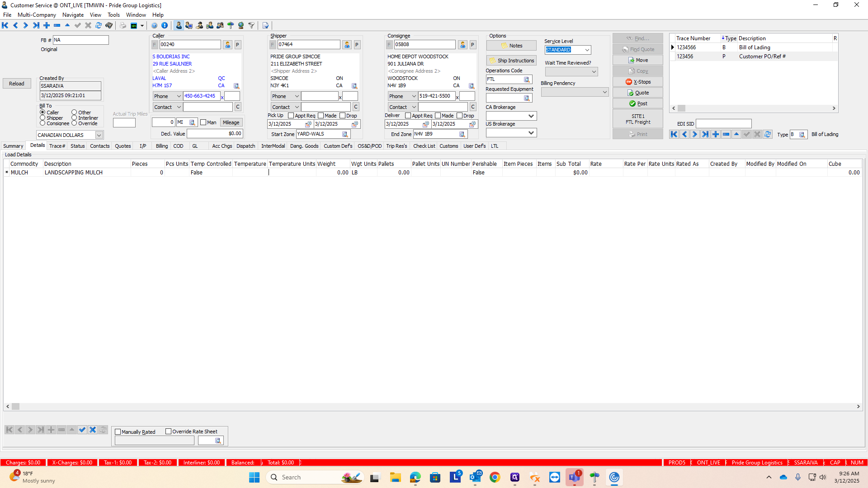Click the Operations Code lookup icon
This screenshot has height=488, width=868.
527,80
